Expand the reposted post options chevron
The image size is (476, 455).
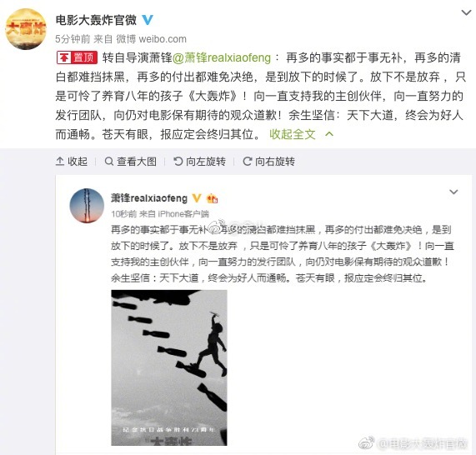pyautogui.click(x=453, y=192)
